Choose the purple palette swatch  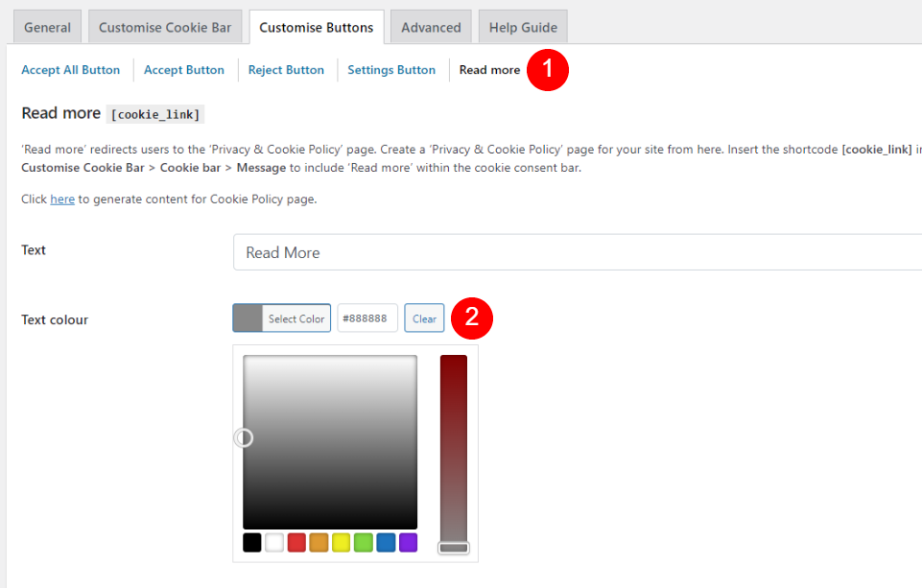[x=408, y=542]
